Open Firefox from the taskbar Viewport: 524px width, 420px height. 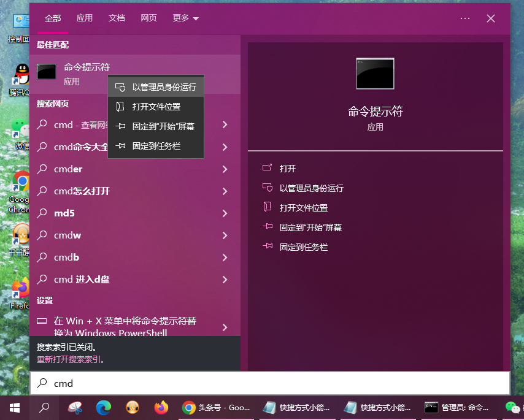coord(161,408)
